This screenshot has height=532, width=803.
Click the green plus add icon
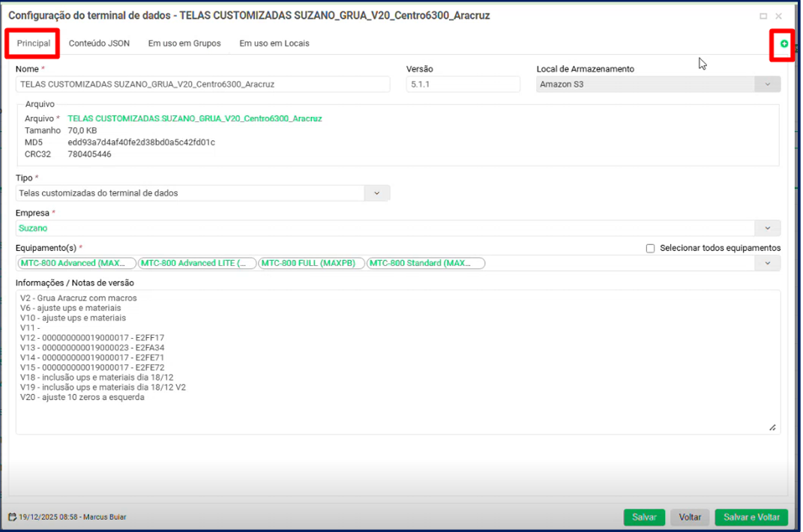tap(784, 44)
